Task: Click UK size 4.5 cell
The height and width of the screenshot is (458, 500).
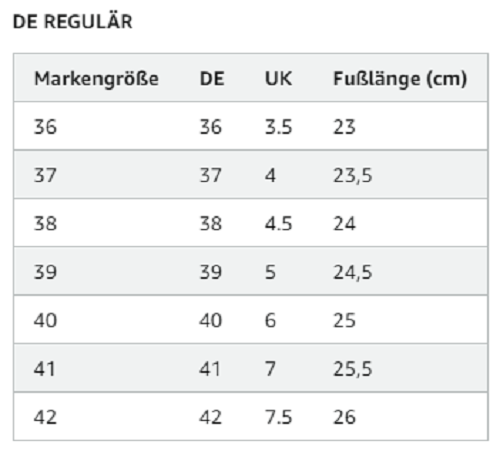Action: 278,224
